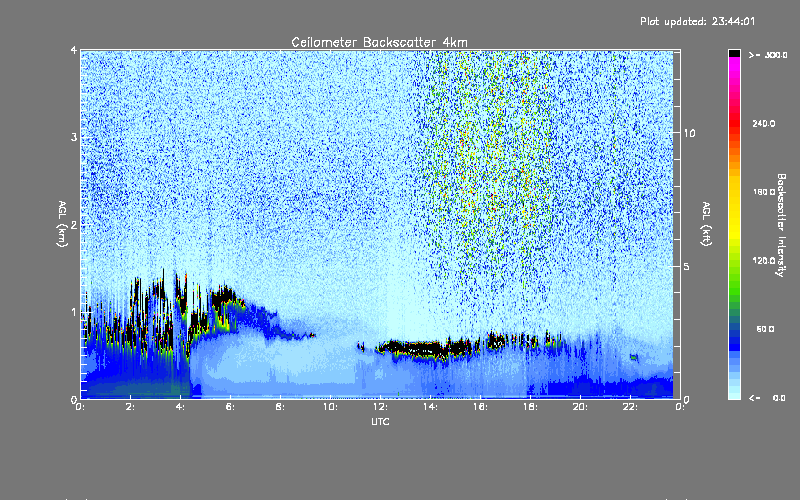
Task: Click the '12:' tick on the UTC axis
Action: tap(380, 407)
